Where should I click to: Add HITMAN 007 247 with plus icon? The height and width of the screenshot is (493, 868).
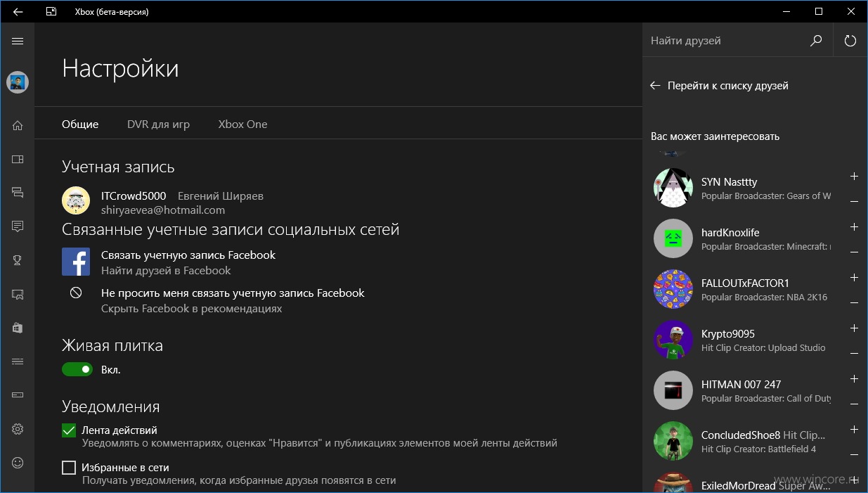(x=854, y=379)
